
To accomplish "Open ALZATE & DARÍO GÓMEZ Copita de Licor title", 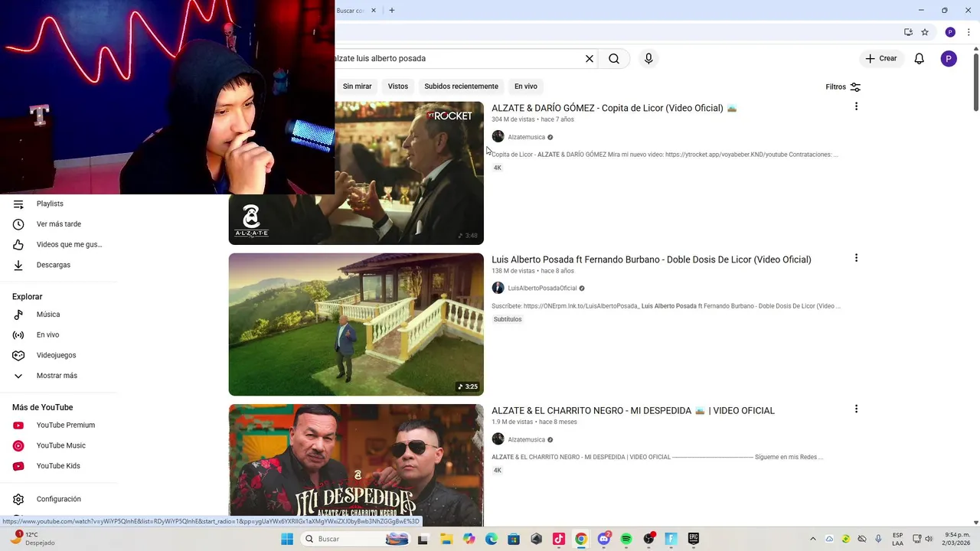I will tap(614, 108).
